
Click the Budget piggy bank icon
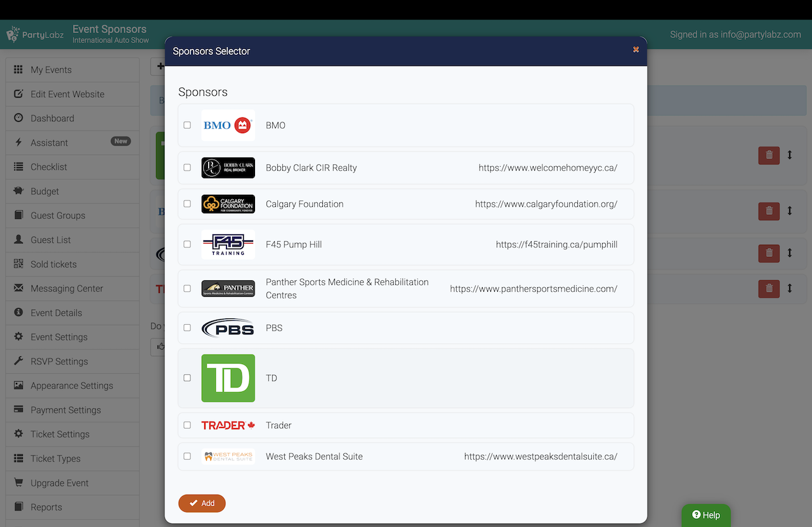click(18, 191)
